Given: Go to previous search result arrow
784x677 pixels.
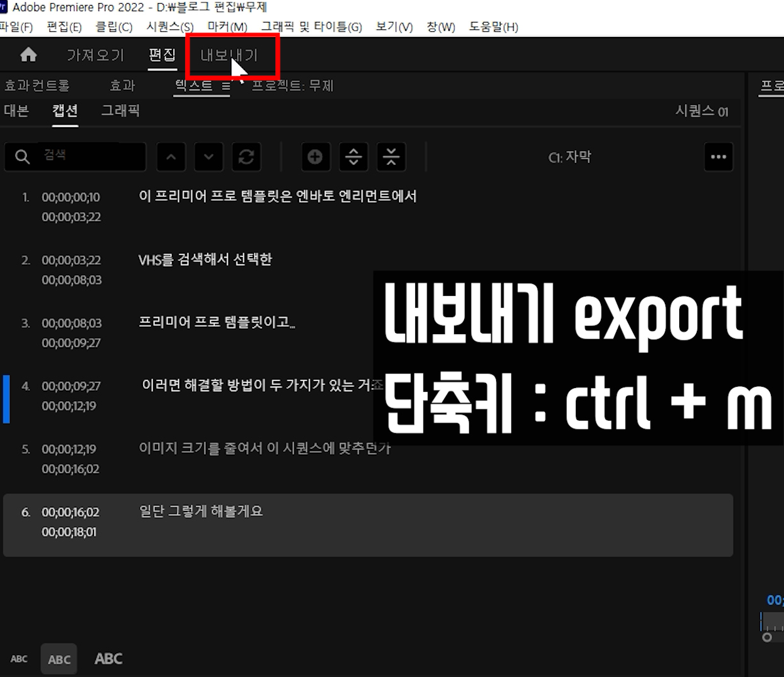Looking at the screenshot, I should pos(171,157).
